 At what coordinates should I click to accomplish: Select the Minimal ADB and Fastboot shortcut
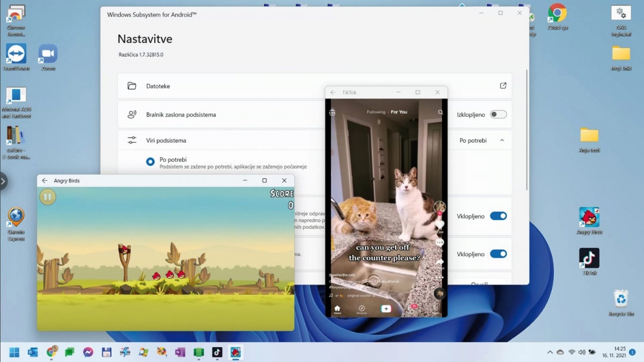point(16,103)
